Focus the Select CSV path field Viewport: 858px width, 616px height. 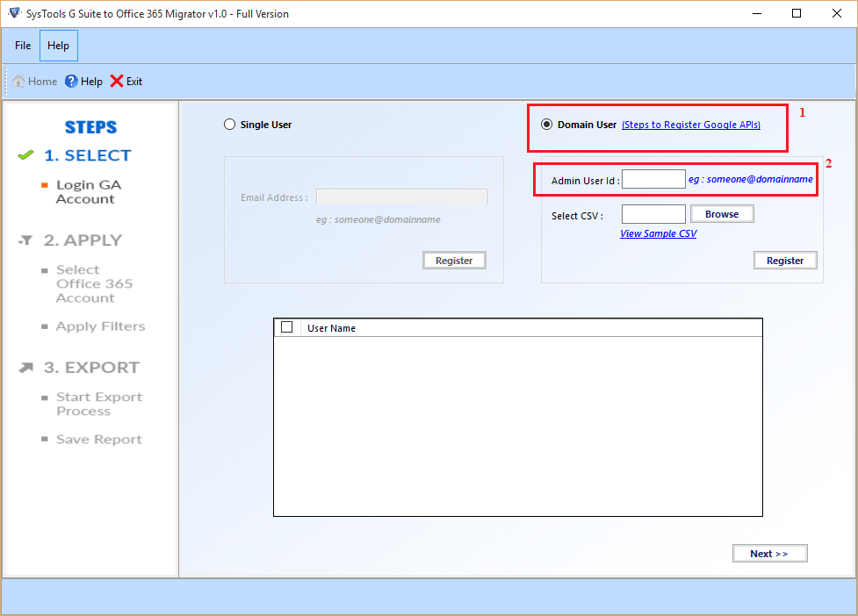click(654, 214)
